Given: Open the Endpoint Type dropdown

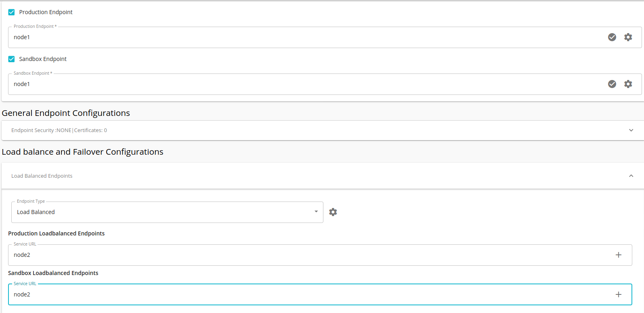Looking at the screenshot, I should tap(167, 212).
